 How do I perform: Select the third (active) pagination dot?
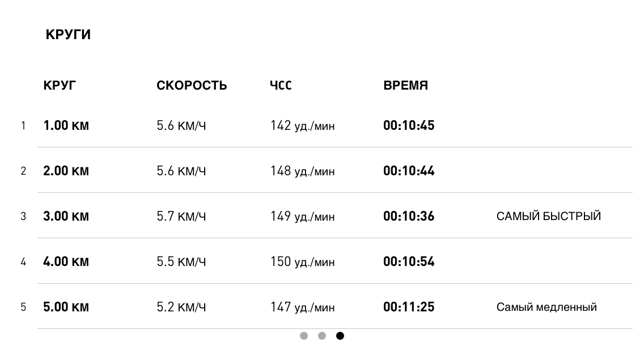tap(340, 336)
